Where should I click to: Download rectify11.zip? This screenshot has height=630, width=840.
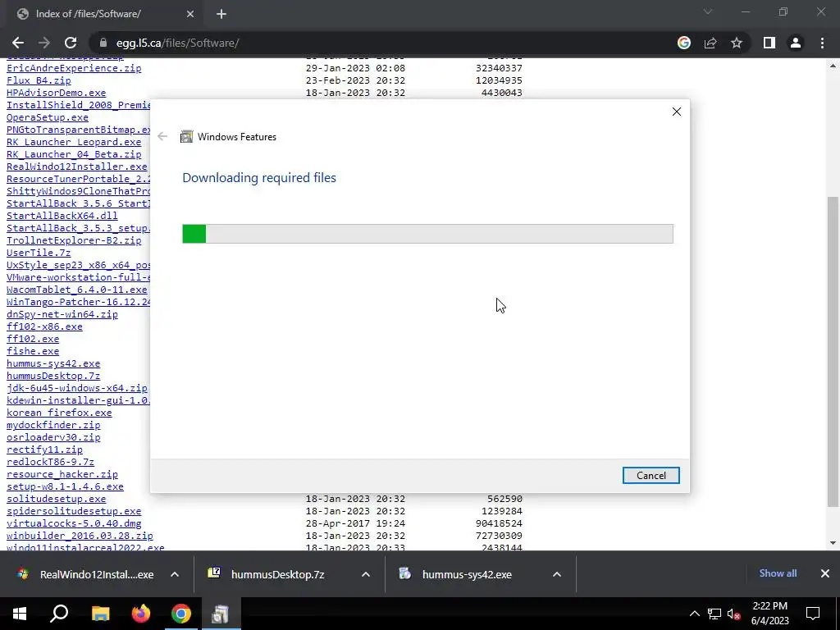[44, 450]
